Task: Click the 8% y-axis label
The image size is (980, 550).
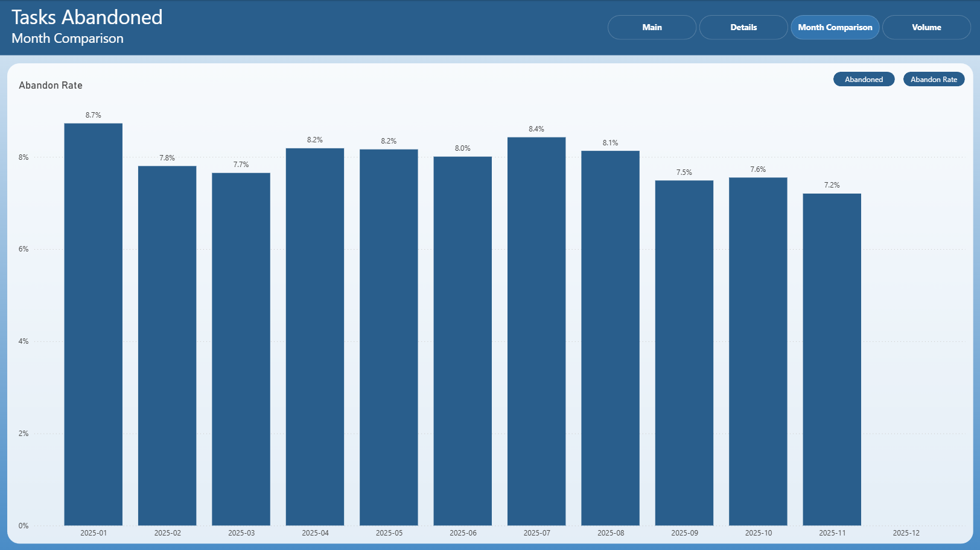Action: (24, 157)
